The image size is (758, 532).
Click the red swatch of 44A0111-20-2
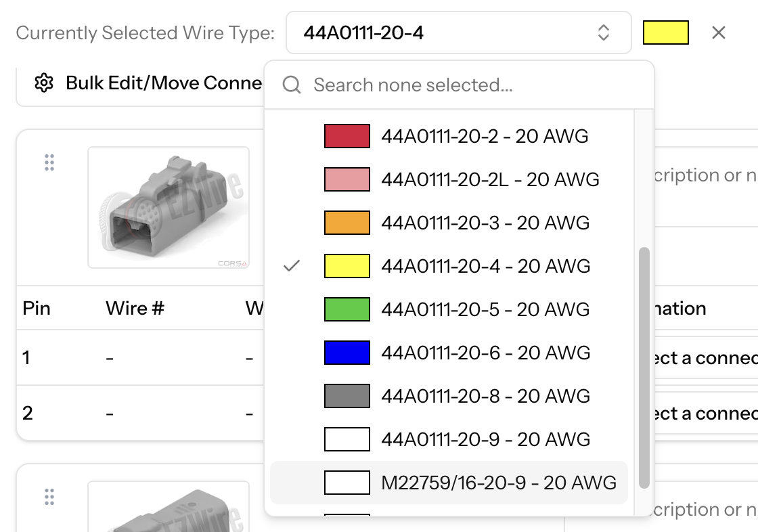(347, 137)
